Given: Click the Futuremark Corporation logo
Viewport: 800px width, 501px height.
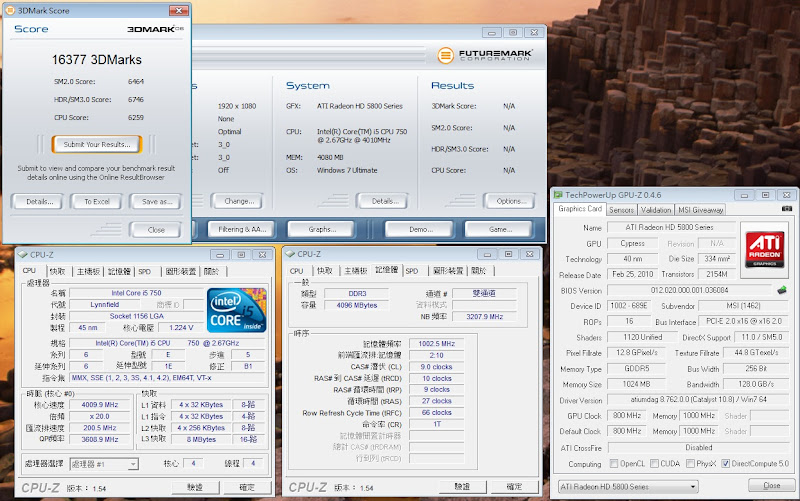Looking at the screenshot, I should click(x=485, y=55).
